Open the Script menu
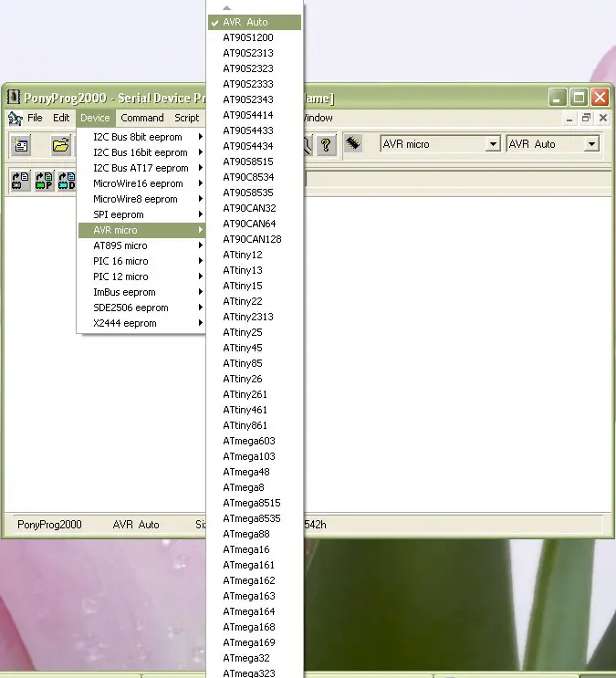 [186, 118]
